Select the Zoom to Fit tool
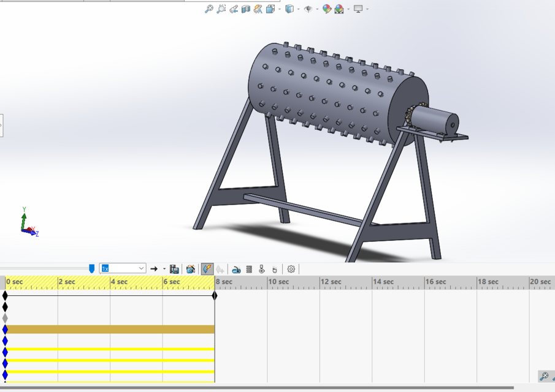Image resolution: width=555 pixels, height=392 pixels. click(208, 10)
